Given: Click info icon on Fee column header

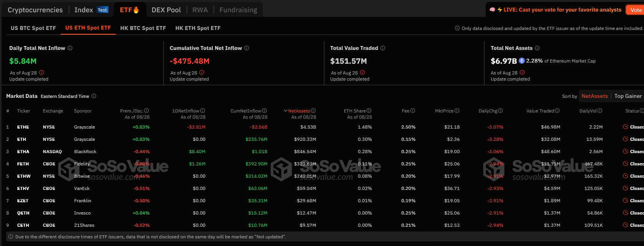Looking at the screenshot, I should click(x=413, y=111).
